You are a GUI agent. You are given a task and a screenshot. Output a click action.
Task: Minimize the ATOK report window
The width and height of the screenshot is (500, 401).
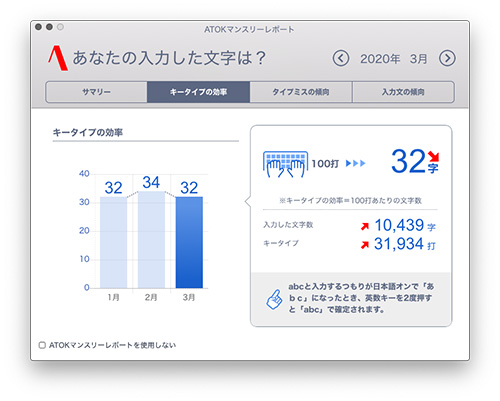point(49,27)
